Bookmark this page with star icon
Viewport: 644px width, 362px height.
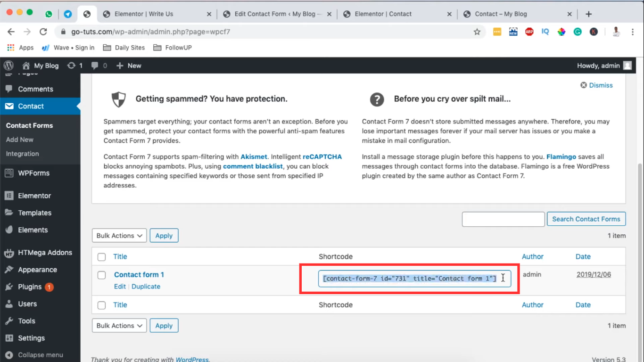pos(477,32)
